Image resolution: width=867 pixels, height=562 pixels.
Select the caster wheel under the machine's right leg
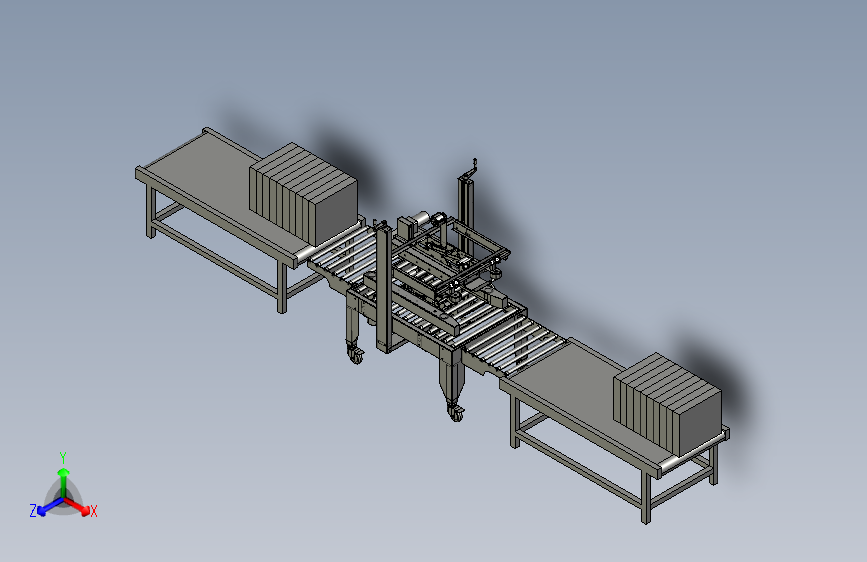coord(456,413)
